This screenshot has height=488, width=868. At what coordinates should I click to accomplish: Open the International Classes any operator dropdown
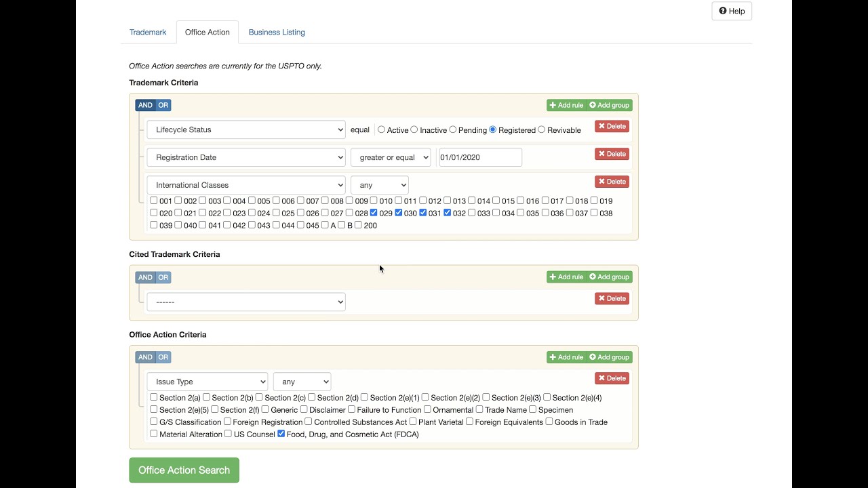click(380, 185)
